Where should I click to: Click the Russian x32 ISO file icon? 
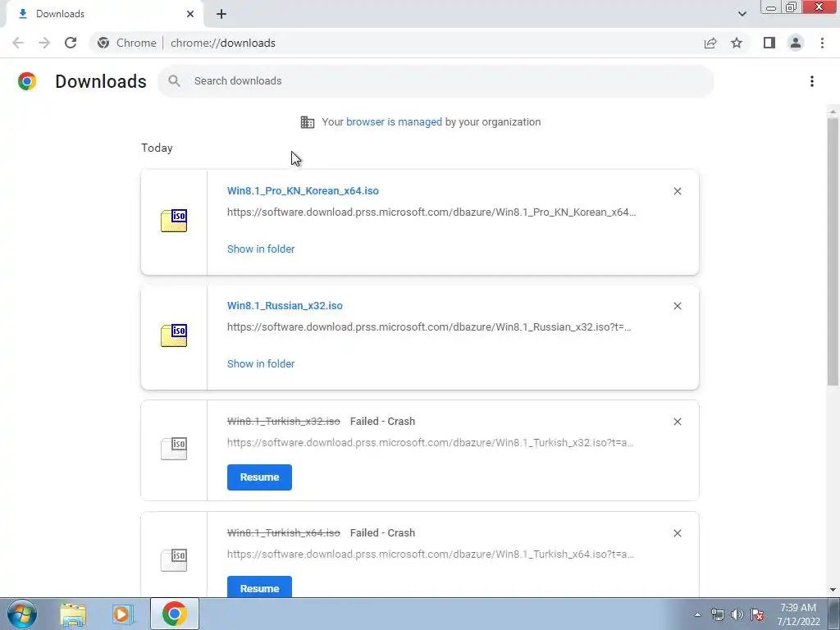[x=174, y=336]
